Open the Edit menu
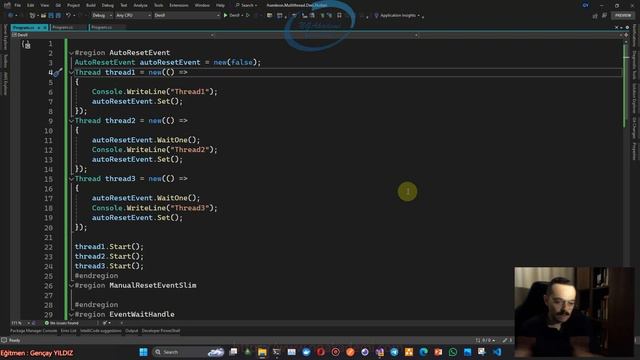The height and width of the screenshot is (360, 640). [x=31, y=5]
